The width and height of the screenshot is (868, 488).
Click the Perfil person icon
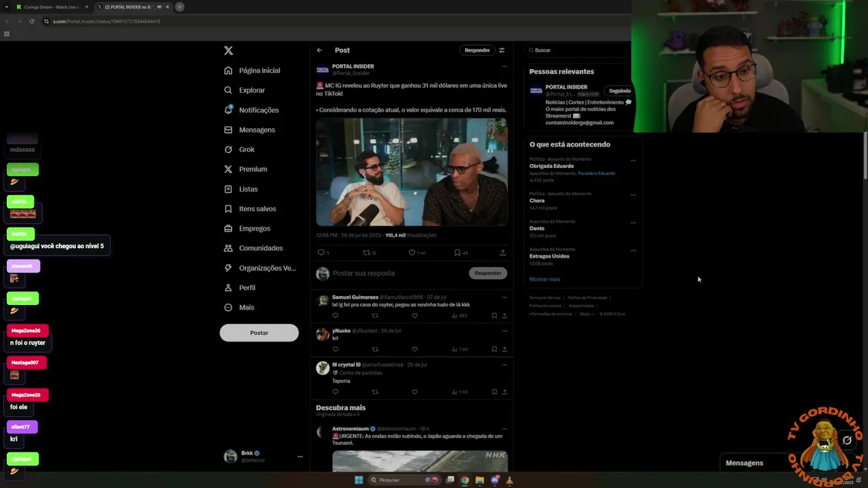click(x=229, y=287)
